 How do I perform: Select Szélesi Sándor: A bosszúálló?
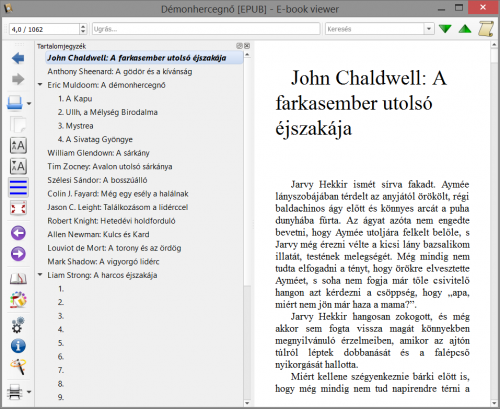pos(97,180)
